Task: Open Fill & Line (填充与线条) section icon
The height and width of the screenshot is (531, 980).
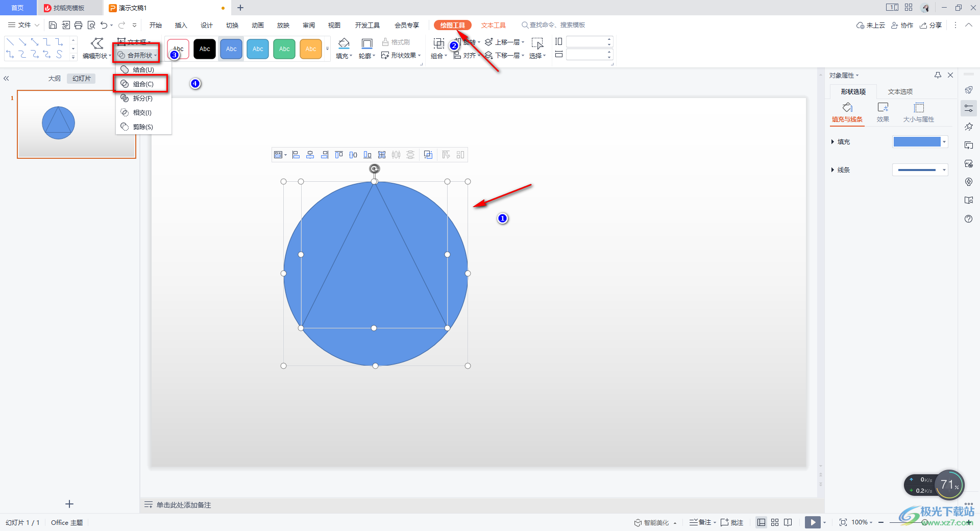Action: click(847, 107)
